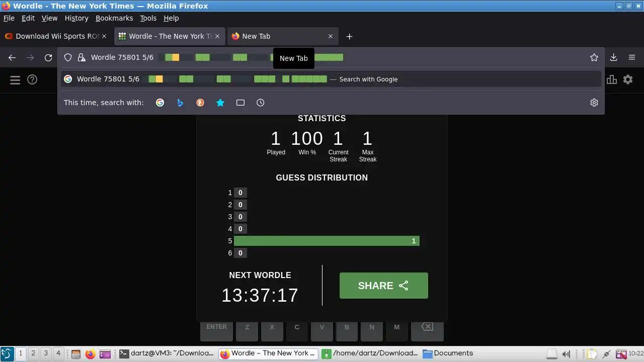The height and width of the screenshot is (362, 644).
Task: Click the URL bar Wordle text
Action: tap(122, 57)
